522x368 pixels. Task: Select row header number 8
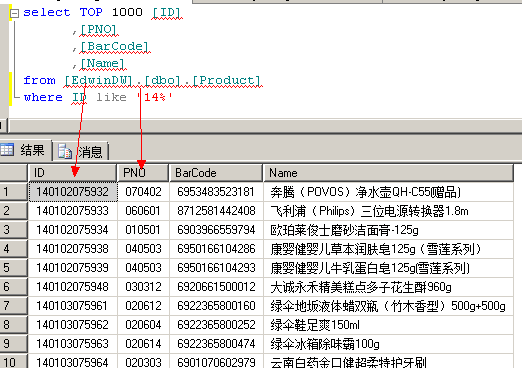pos(14,325)
